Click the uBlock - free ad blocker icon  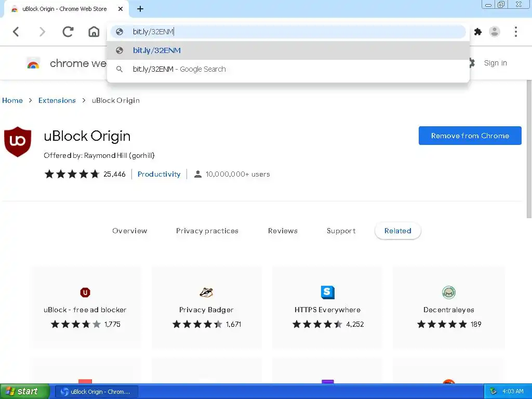(85, 292)
